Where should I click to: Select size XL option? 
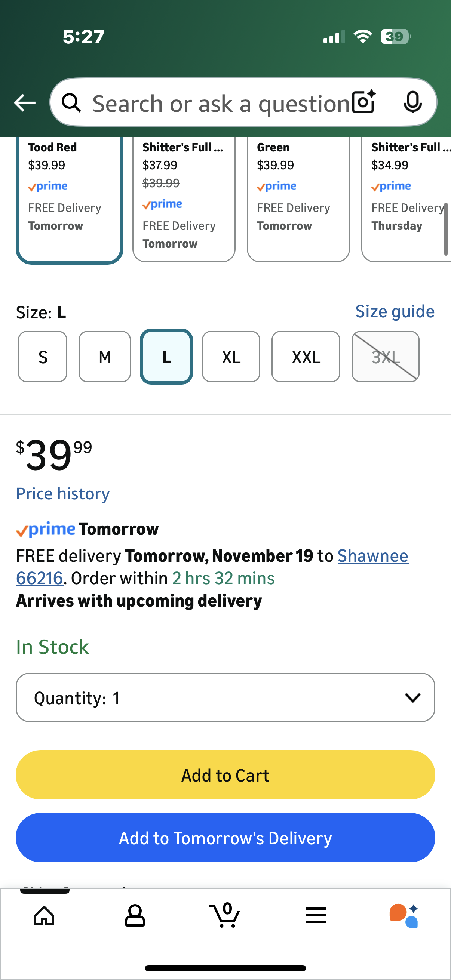[231, 357]
